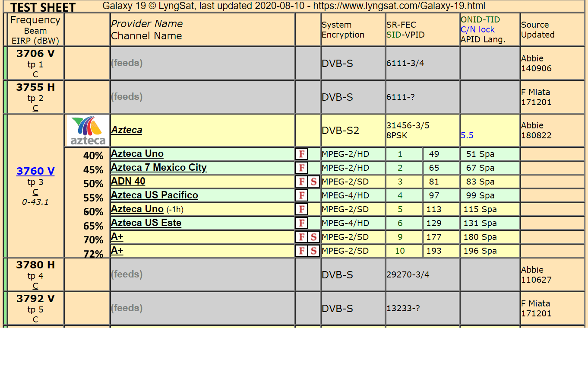The width and height of the screenshot is (588, 389).
Task: Click the C beam link under 3706 V
Action: click(x=35, y=74)
